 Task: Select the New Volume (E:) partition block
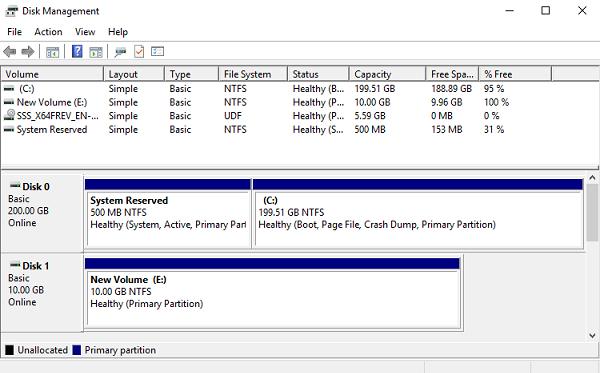tap(272, 293)
